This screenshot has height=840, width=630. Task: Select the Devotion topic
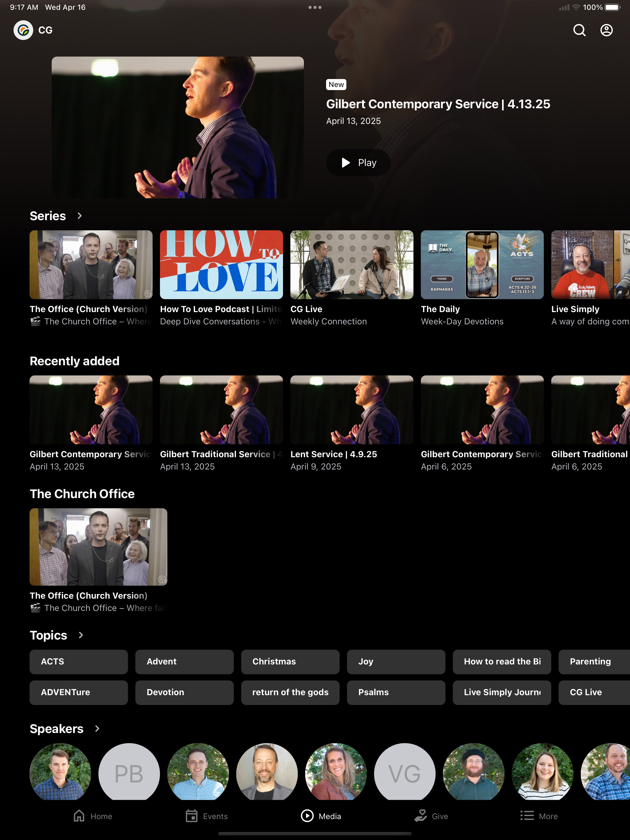[184, 692]
